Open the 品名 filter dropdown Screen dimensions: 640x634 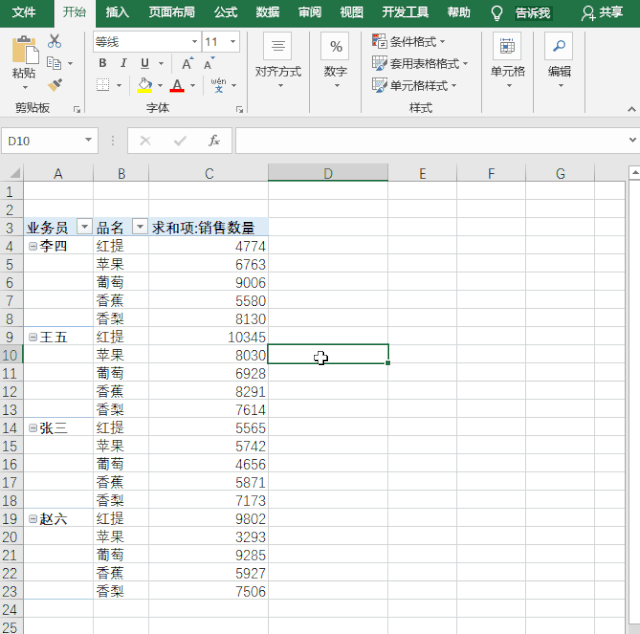[x=140, y=226]
